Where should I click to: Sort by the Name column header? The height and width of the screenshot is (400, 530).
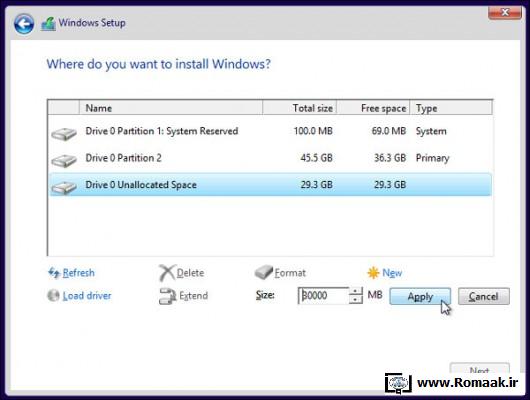coord(171,108)
